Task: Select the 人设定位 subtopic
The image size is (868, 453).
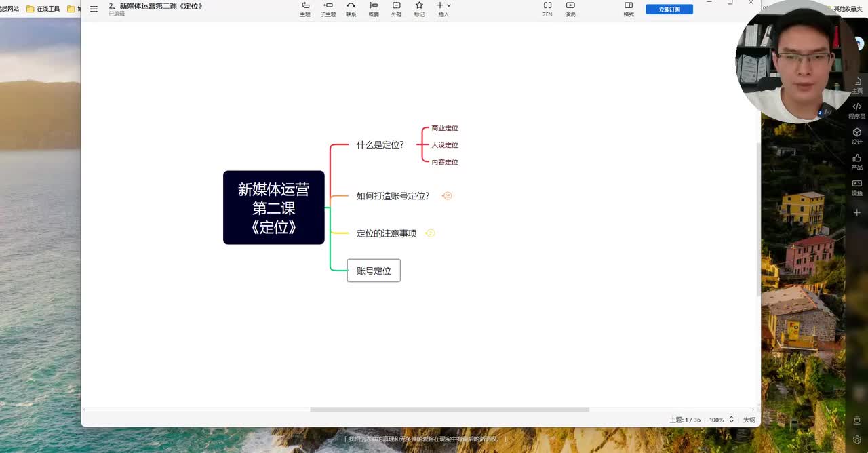Action: (445, 145)
